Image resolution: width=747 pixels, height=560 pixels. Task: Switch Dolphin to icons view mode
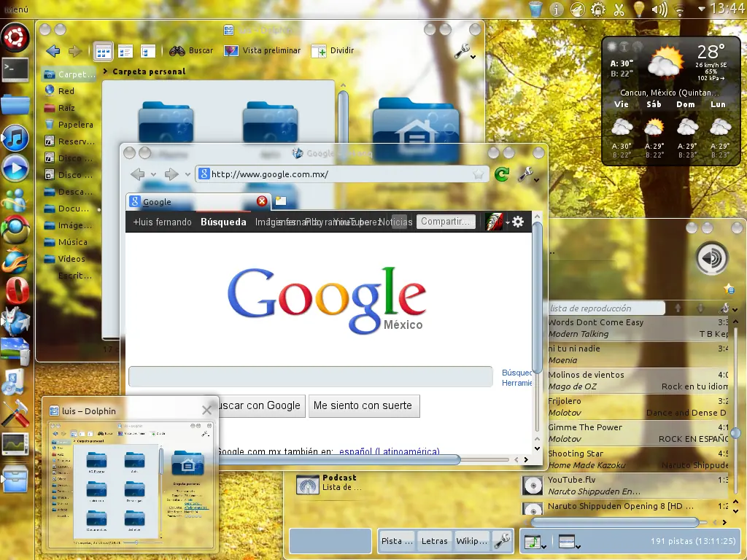point(102,52)
